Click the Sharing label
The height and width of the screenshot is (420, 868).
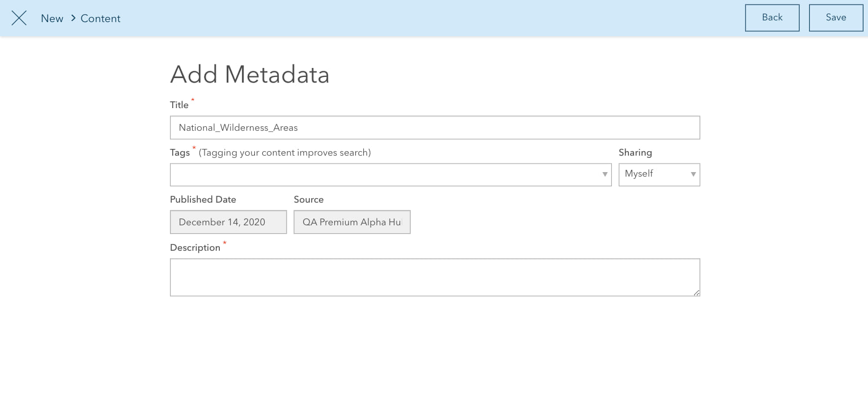pyautogui.click(x=635, y=152)
